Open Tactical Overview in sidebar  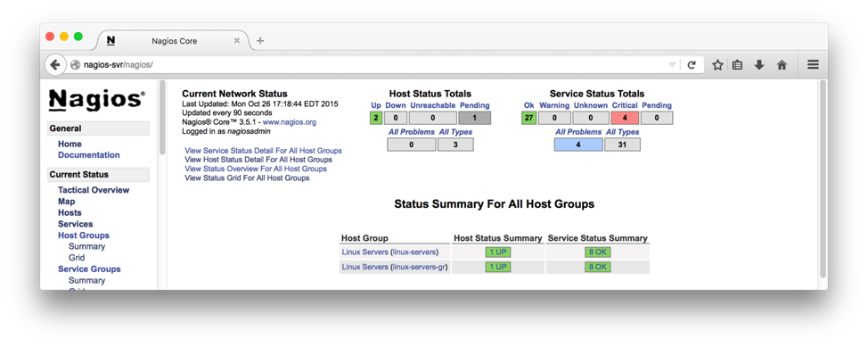pos(94,190)
